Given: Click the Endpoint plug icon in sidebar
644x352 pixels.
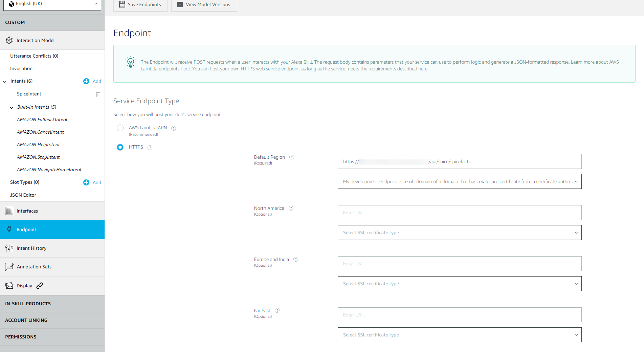Looking at the screenshot, I should pos(9,229).
